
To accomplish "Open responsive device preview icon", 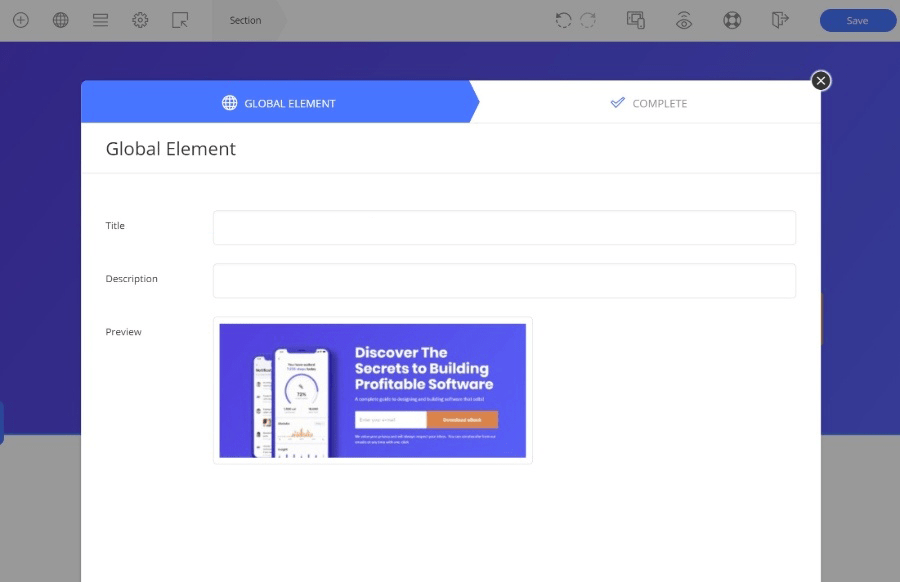I will click(636, 20).
